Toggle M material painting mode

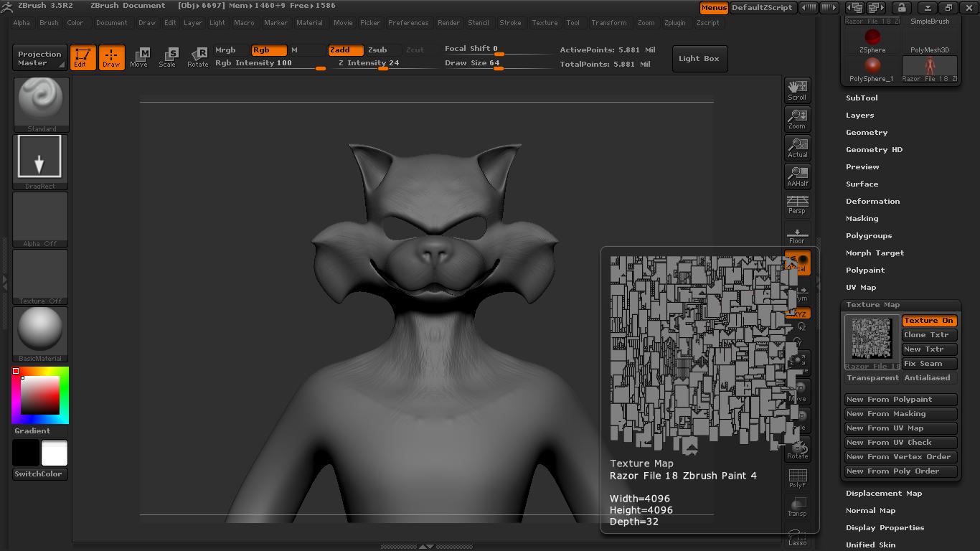[306, 50]
